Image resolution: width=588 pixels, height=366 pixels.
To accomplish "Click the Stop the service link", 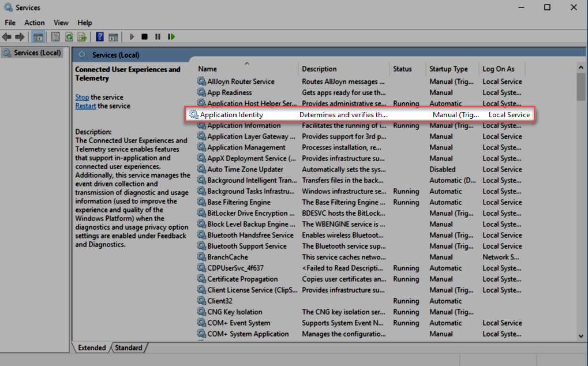I will click(x=82, y=97).
